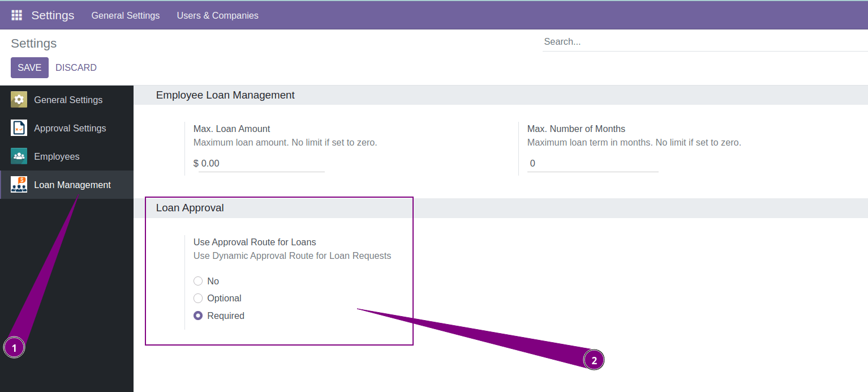Open the General Settings top menu
Screen dimensions: 868x392
(x=126, y=15)
